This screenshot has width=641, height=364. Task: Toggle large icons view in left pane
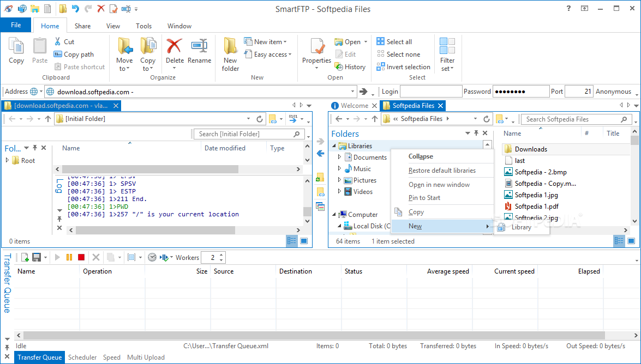pyautogui.click(x=304, y=241)
